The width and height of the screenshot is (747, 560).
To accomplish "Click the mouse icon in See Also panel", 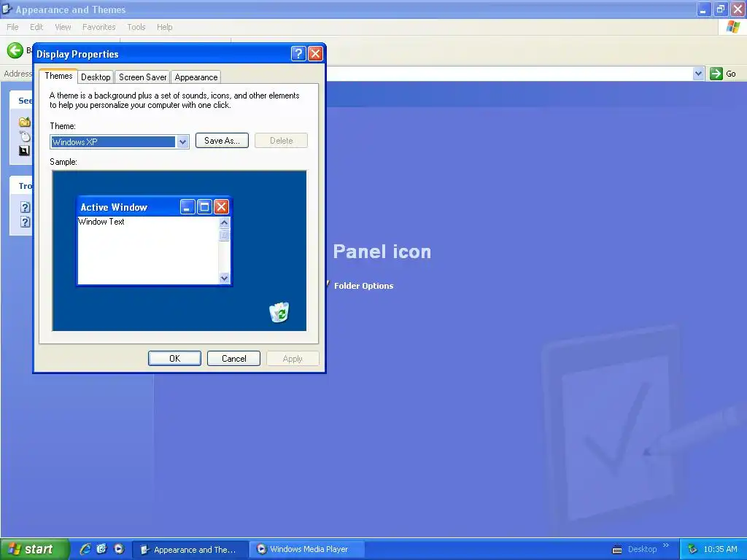I will [x=25, y=136].
